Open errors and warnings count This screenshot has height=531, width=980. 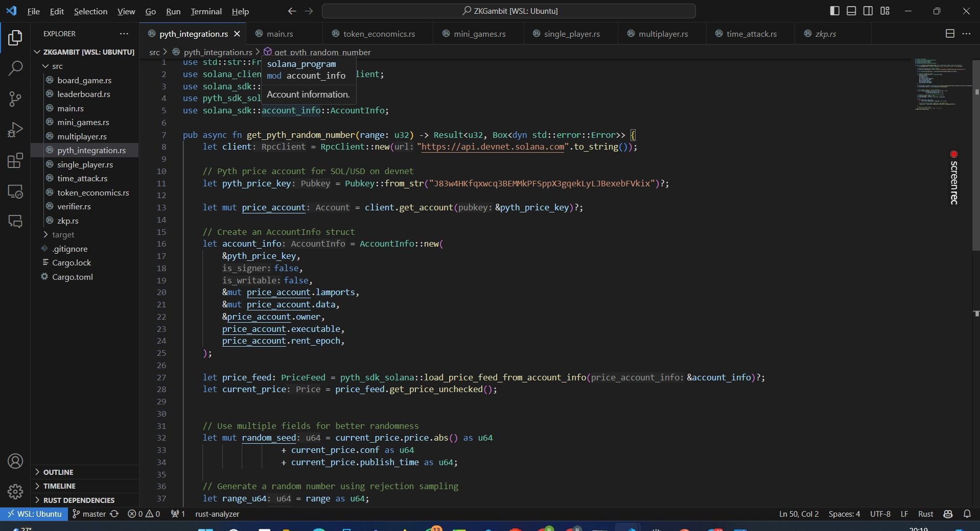click(144, 514)
